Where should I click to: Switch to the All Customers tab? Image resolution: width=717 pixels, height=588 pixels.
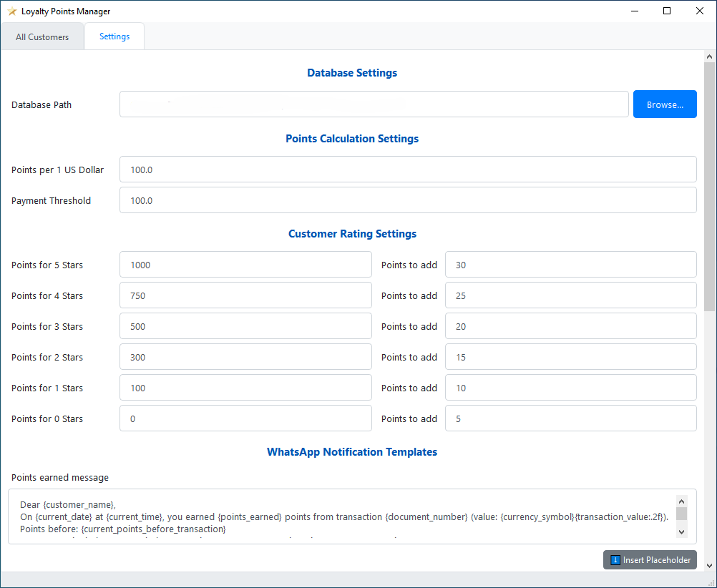pos(42,37)
